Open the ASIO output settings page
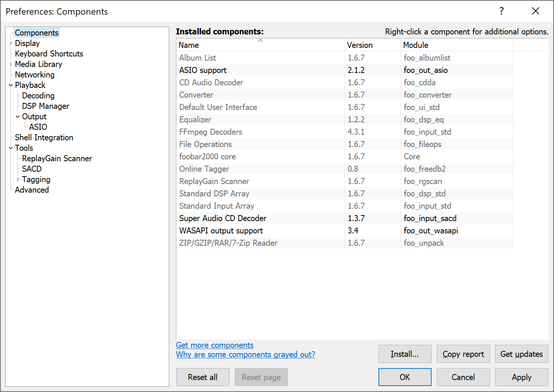 click(x=38, y=127)
